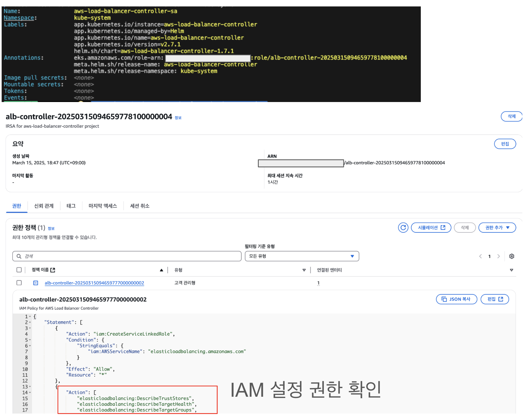Click the 삭제 button for the role
The image size is (530, 420).
[x=511, y=116]
